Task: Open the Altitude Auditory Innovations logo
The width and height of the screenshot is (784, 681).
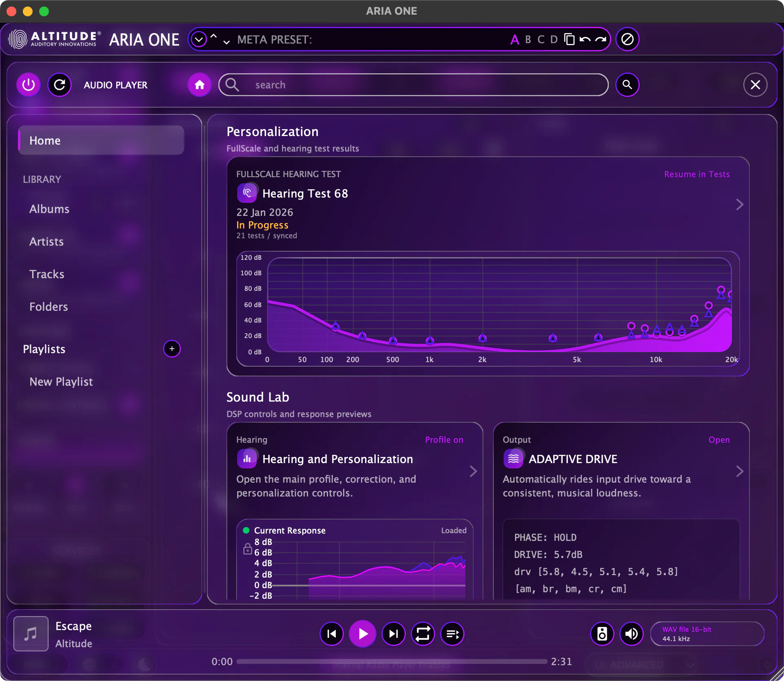Action: [x=55, y=40]
